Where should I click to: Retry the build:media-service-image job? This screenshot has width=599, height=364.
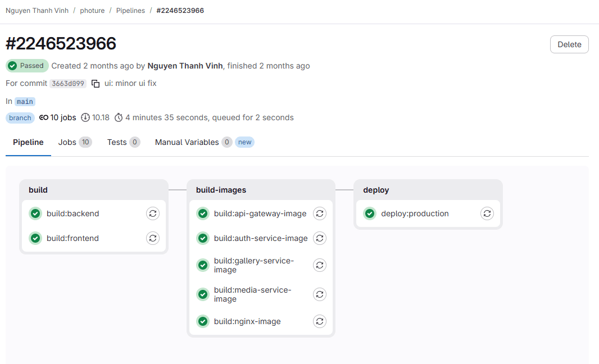[319, 294]
